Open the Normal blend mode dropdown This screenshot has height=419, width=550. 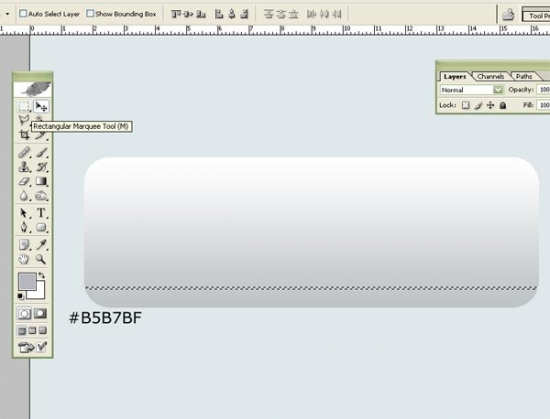(x=472, y=90)
